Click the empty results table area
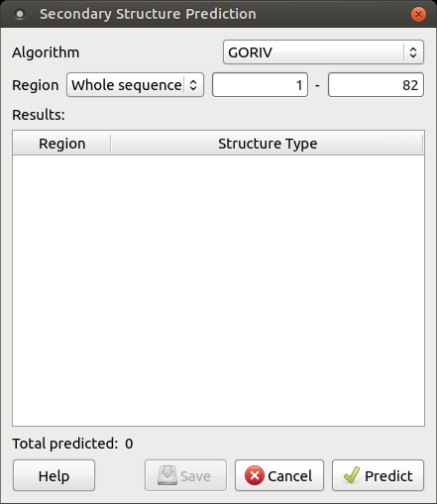The width and height of the screenshot is (437, 504). 218,290
